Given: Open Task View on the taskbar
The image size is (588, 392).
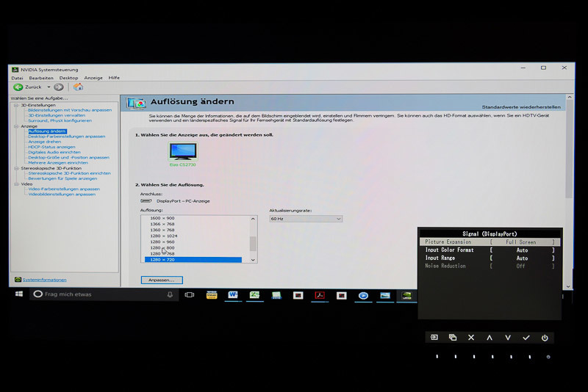Looking at the screenshot, I should tap(190, 294).
